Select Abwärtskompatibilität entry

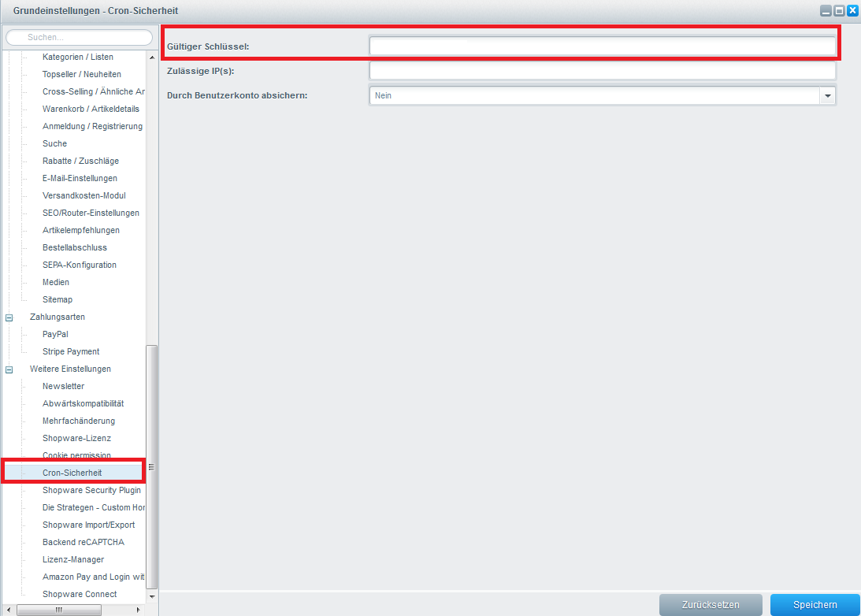(83, 403)
